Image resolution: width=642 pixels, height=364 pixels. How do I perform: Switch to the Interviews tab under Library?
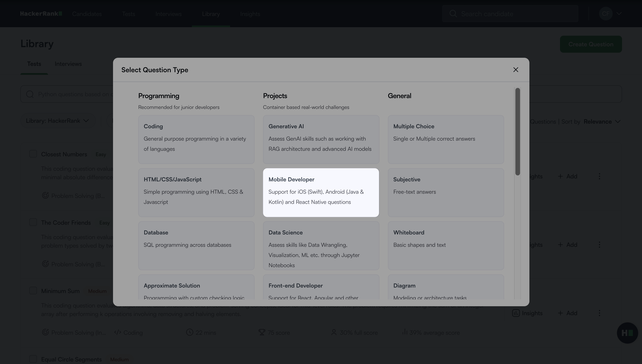[68, 64]
